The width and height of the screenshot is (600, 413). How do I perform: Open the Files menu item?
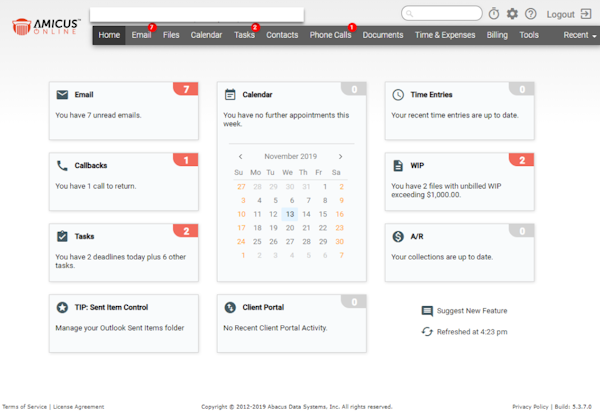coord(171,35)
